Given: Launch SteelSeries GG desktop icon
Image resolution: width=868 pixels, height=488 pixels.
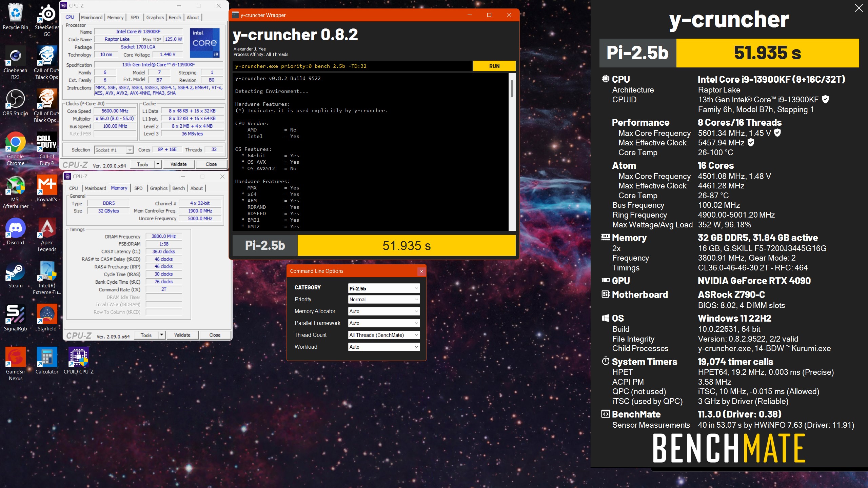Looking at the screenshot, I should click(47, 20).
